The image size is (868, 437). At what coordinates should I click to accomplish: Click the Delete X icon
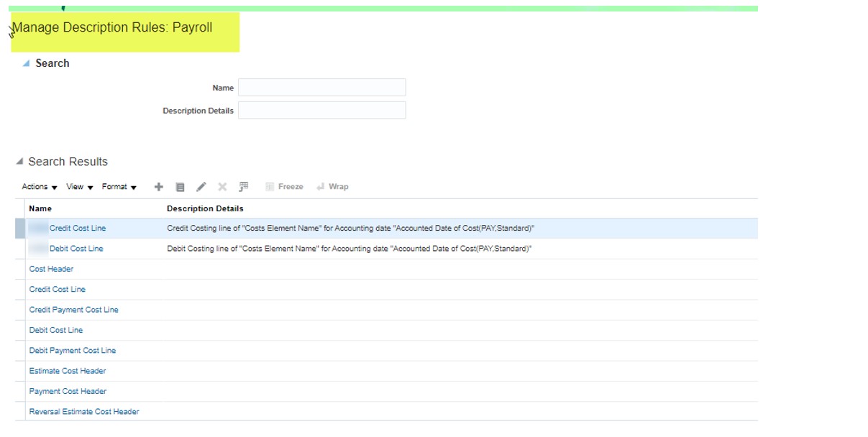pyautogui.click(x=222, y=187)
